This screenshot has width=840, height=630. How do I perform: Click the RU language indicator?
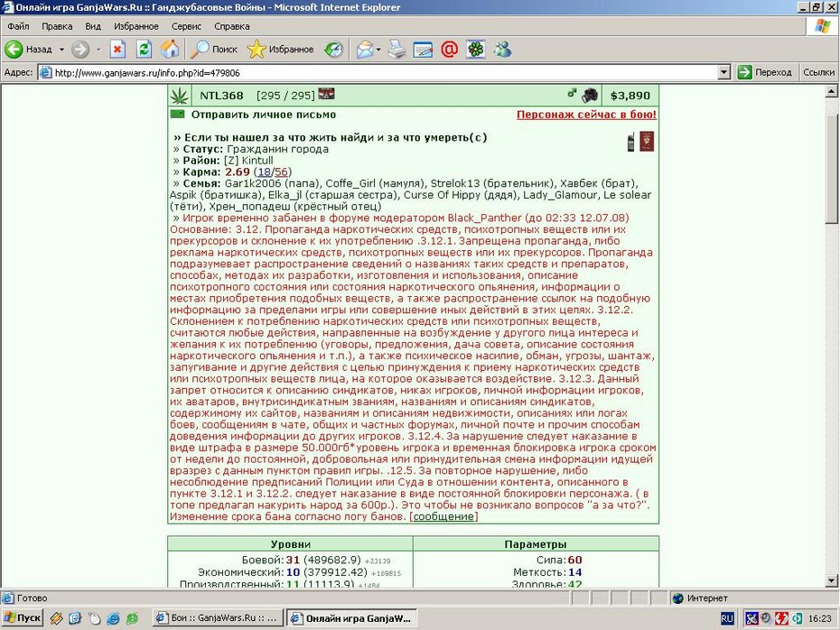point(726,619)
